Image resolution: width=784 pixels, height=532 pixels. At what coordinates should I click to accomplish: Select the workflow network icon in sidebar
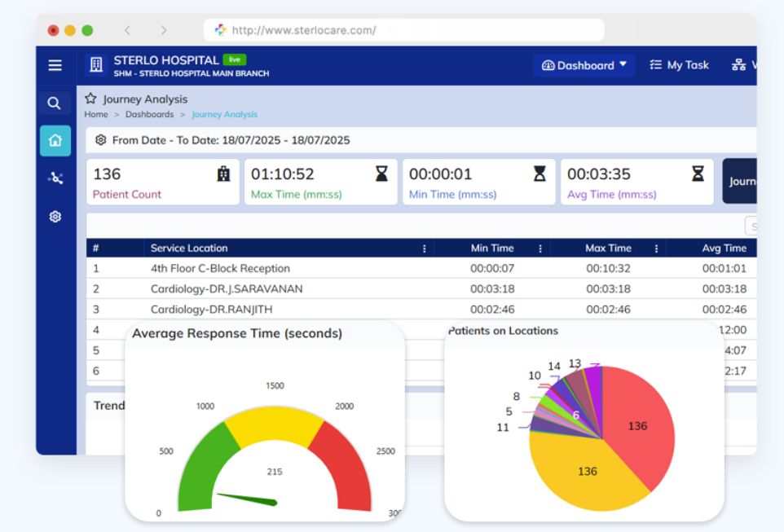tap(55, 178)
